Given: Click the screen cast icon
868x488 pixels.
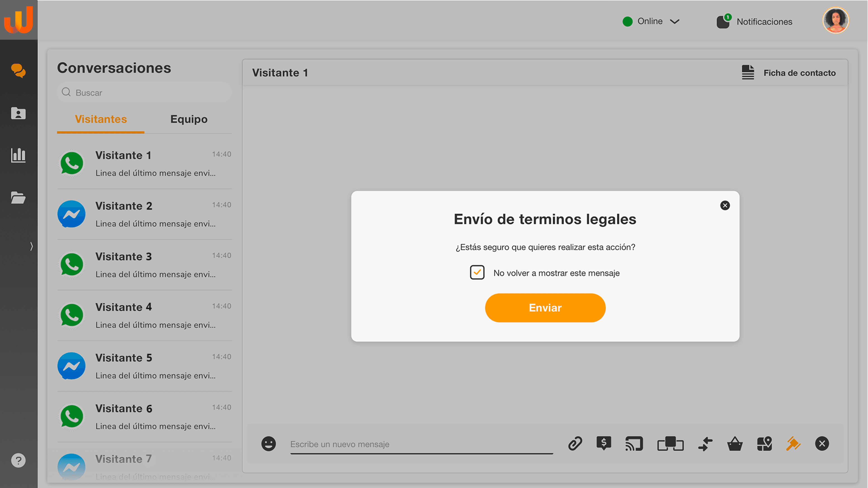Looking at the screenshot, I should (x=634, y=443).
